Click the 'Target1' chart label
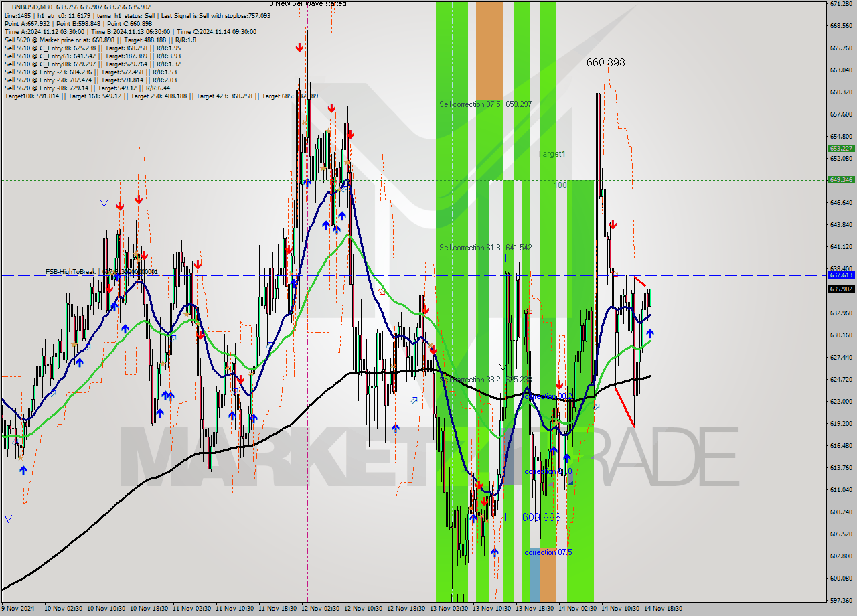 pyautogui.click(x=552, y=154)
